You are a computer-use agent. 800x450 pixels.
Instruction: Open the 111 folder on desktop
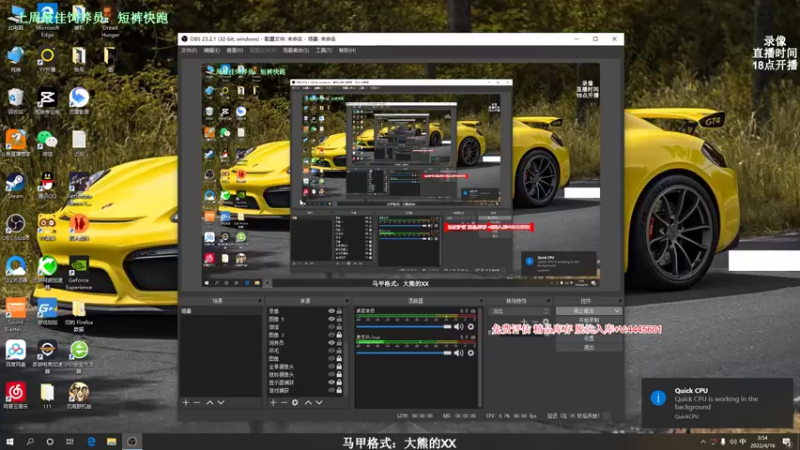(x=47, y=395)
